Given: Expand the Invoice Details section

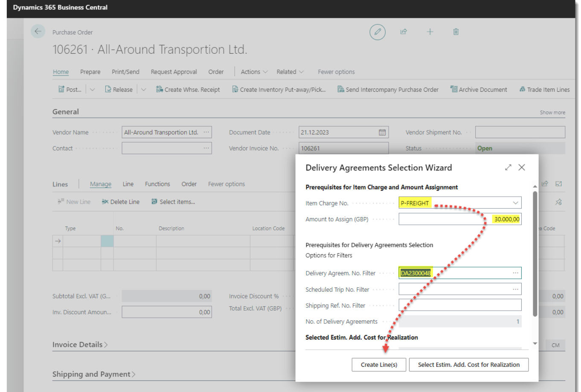Looking at the screenshot, I should (80, 345).
